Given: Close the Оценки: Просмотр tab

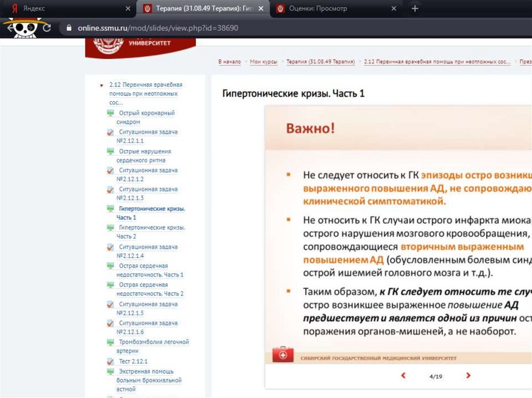Looking at the screenshot, I should click(394, 8).
